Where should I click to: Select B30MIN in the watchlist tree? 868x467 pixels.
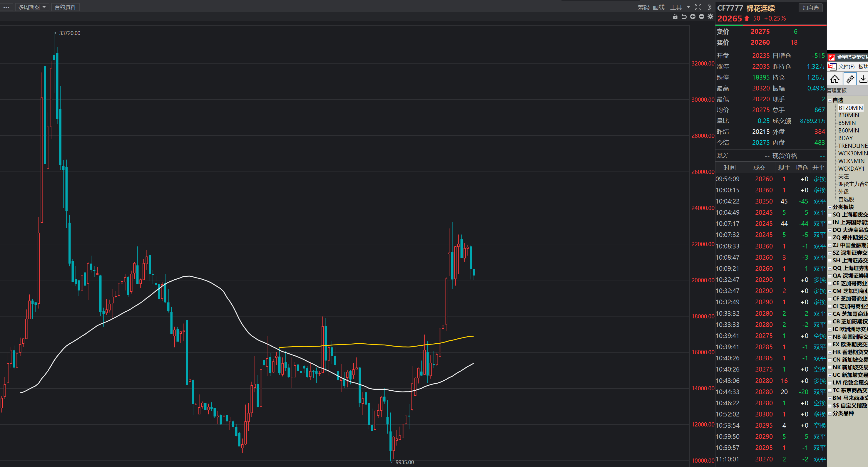849,115
